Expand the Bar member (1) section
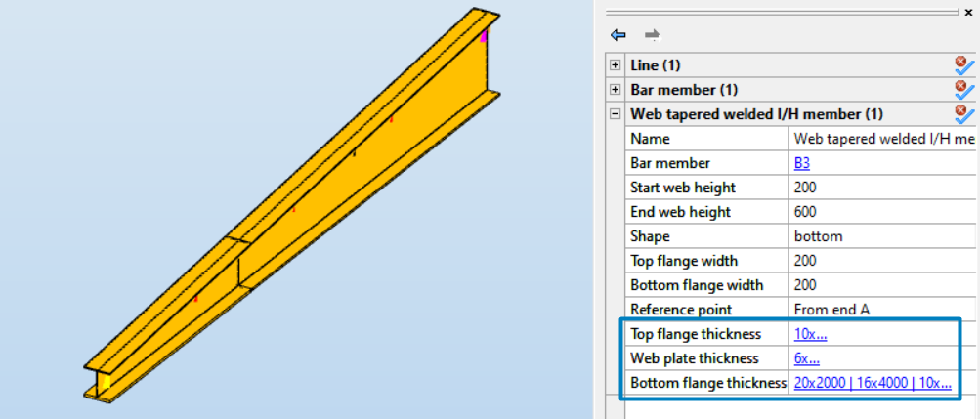980x419 pixels. tap(615, 90)
